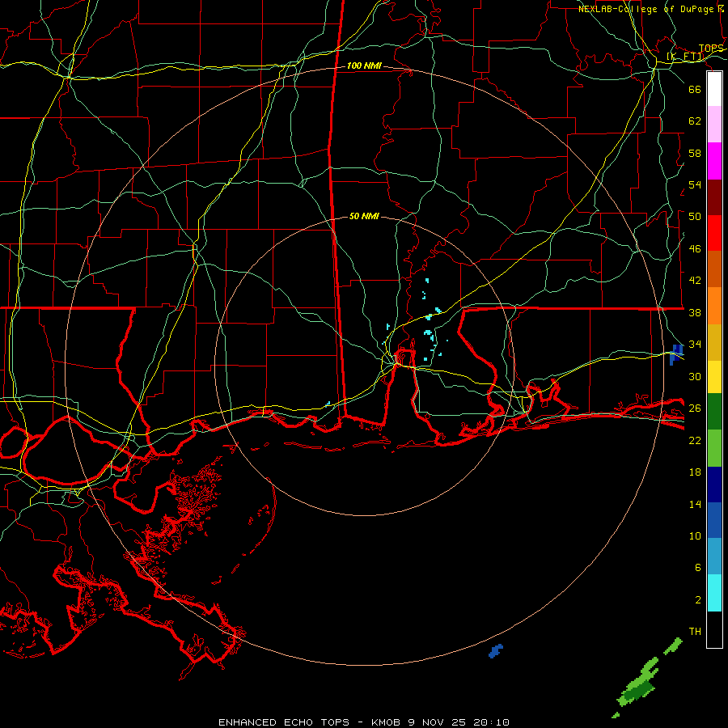Select the medium blue legend swatch
The image size is (728, 728).
click(714, 520)
